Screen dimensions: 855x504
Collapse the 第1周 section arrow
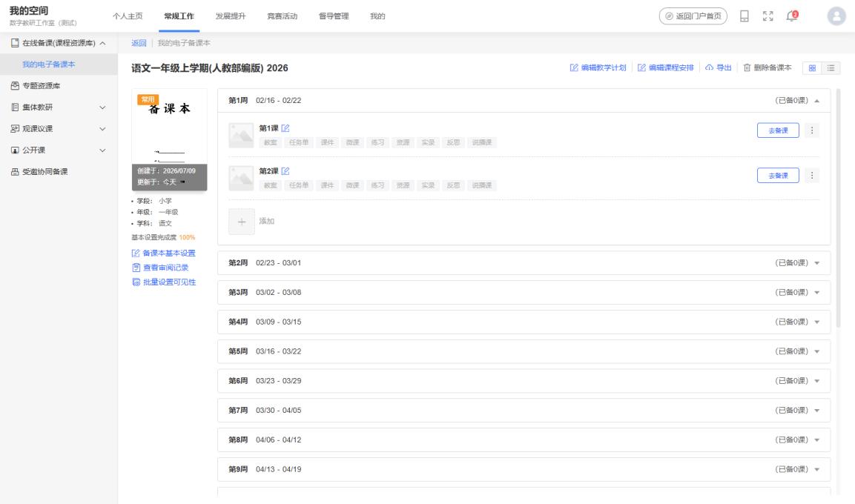click(x=817, y=101)
